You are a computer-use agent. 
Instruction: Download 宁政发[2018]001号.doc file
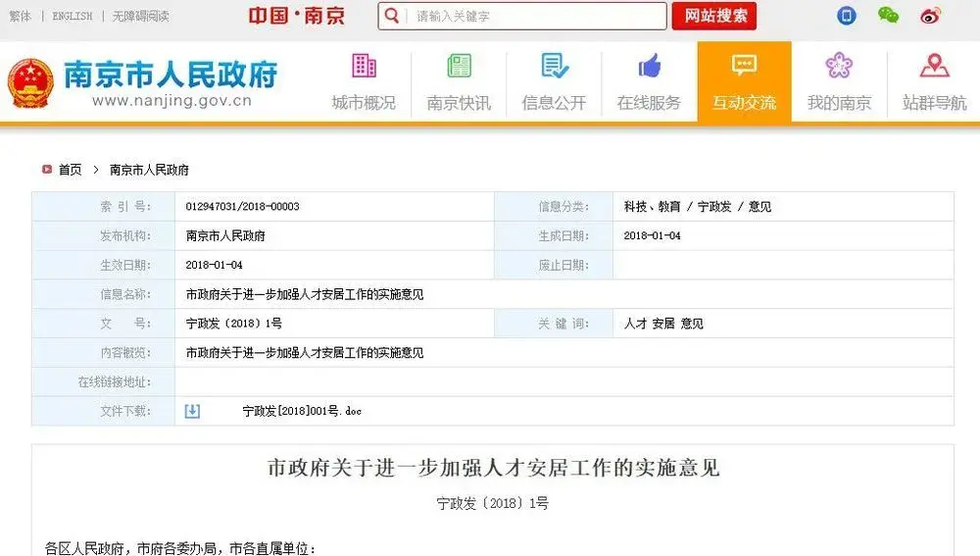(302, 411)
